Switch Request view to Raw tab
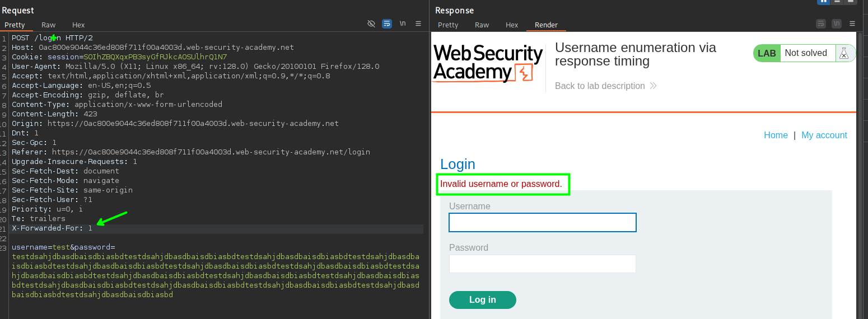868x319 pixels. tap(49, 25)
